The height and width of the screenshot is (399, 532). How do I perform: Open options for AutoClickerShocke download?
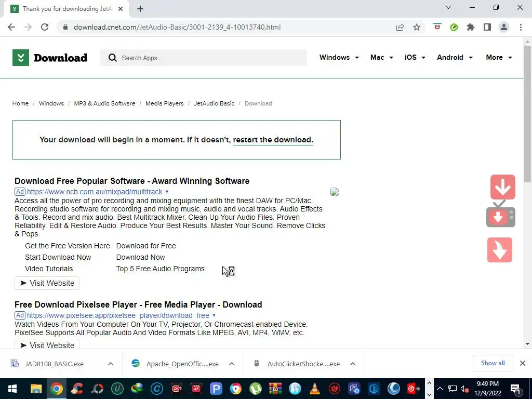coord(353,364)
